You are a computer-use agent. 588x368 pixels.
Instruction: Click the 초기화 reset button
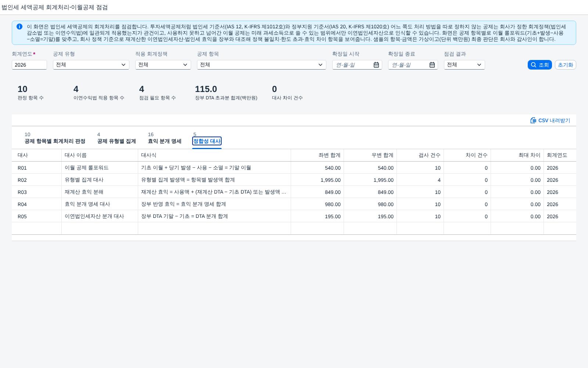click(x=565, y=65)
